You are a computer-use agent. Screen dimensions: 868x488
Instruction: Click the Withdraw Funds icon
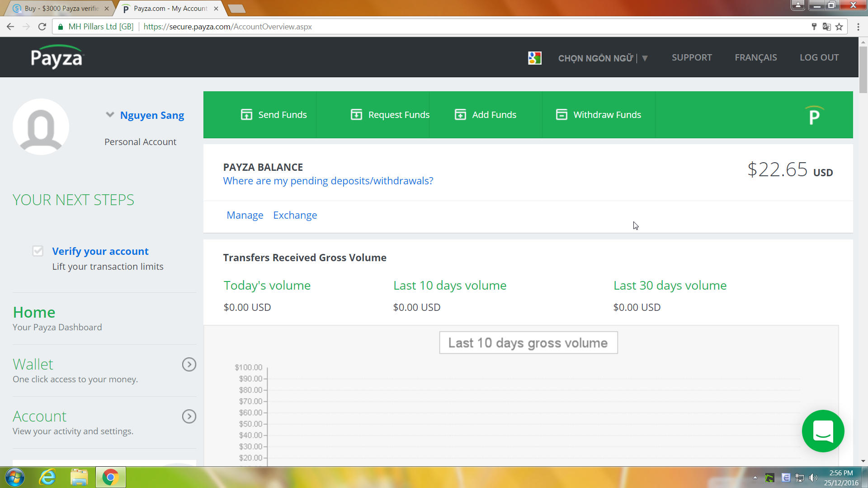coord(561,115)
